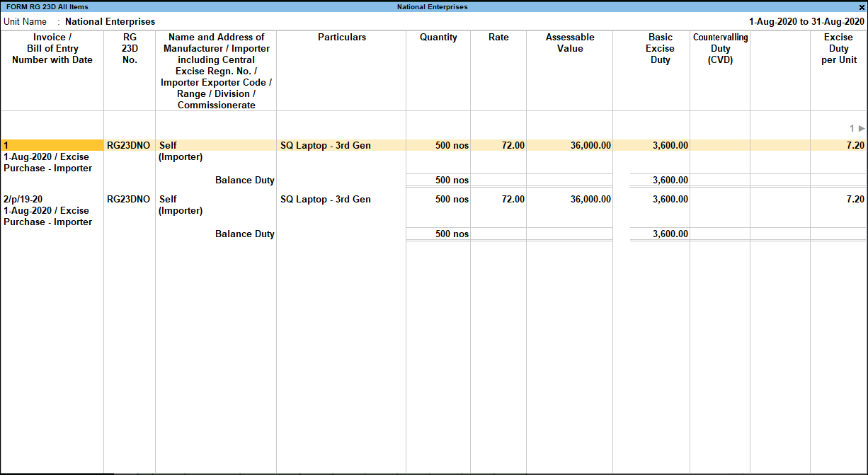Select Self (Importer) in the 2/p/19-20 row
Viewport: 868px width, 475px height.
pos(181,205)
